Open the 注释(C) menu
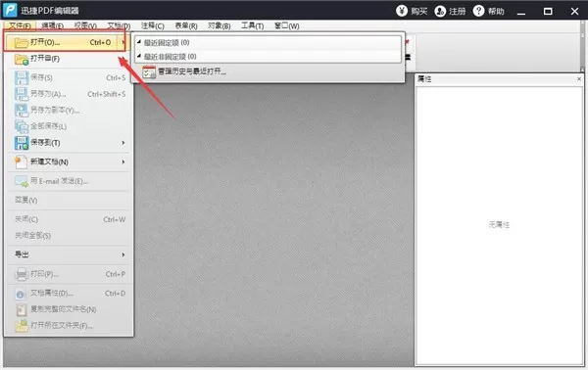The image size is (588, 370). [x=152, y=25]
